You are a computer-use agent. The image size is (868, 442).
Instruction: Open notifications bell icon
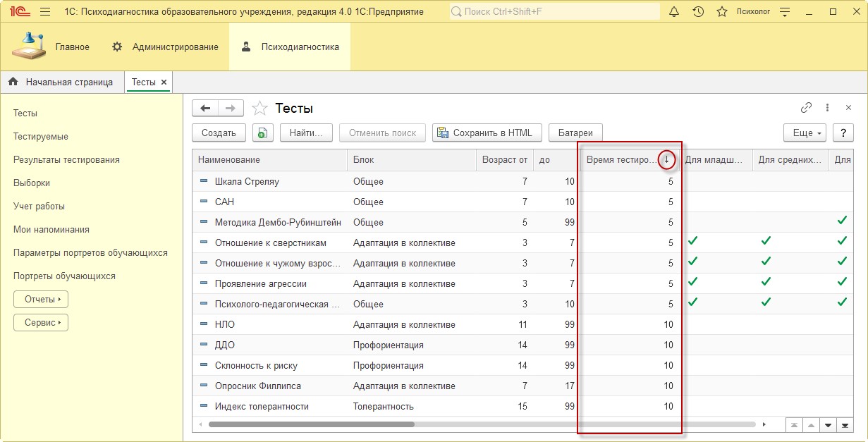coord(674,11)
